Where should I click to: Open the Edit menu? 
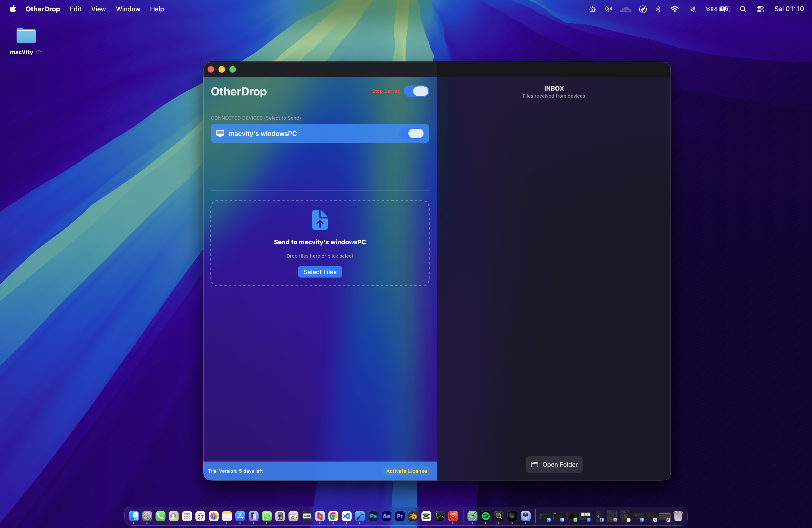[76, 9]
